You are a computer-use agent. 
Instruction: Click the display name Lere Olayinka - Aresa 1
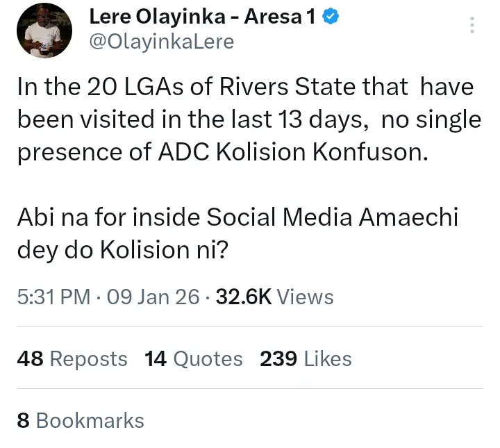(206, 19)
